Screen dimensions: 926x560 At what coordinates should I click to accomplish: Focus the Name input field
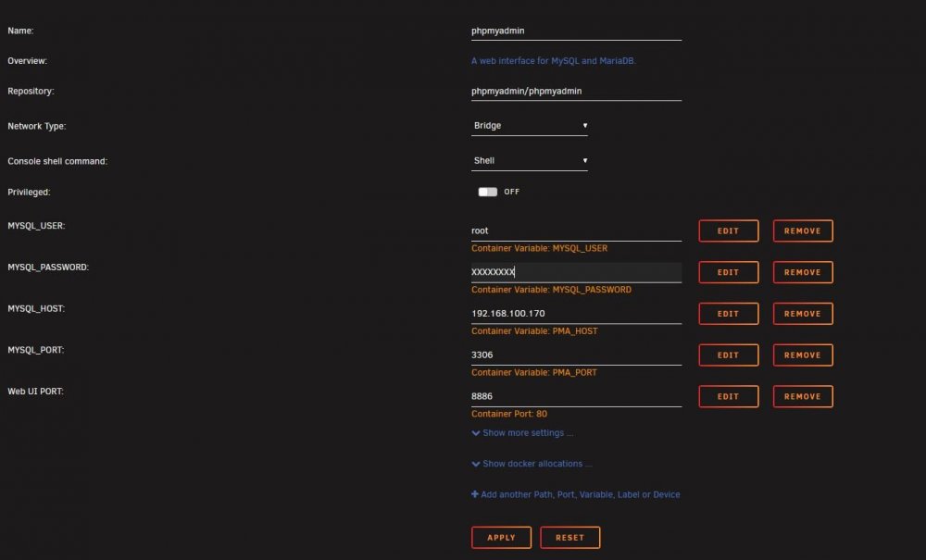tap(576, 31)
